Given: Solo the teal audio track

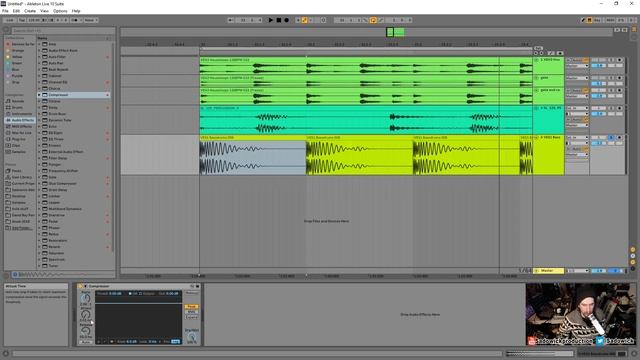Looking at the screenshot, I should point(611,108).
